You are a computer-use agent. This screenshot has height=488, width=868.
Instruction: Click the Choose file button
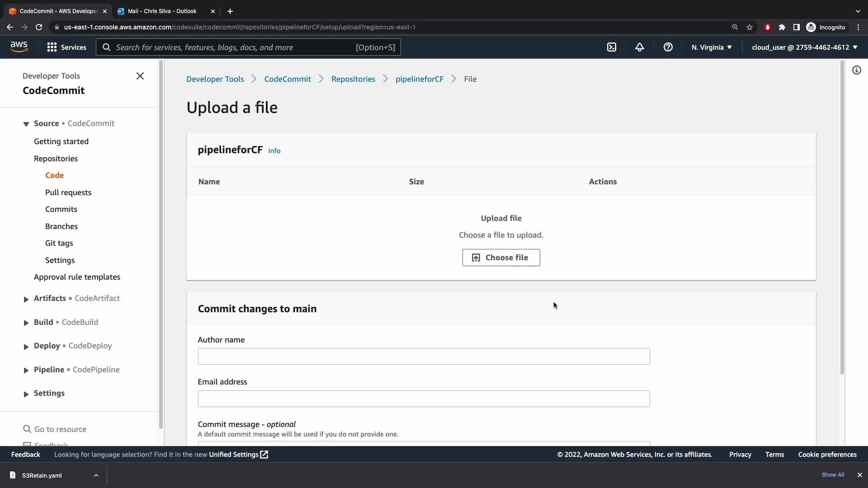[501, 258]
